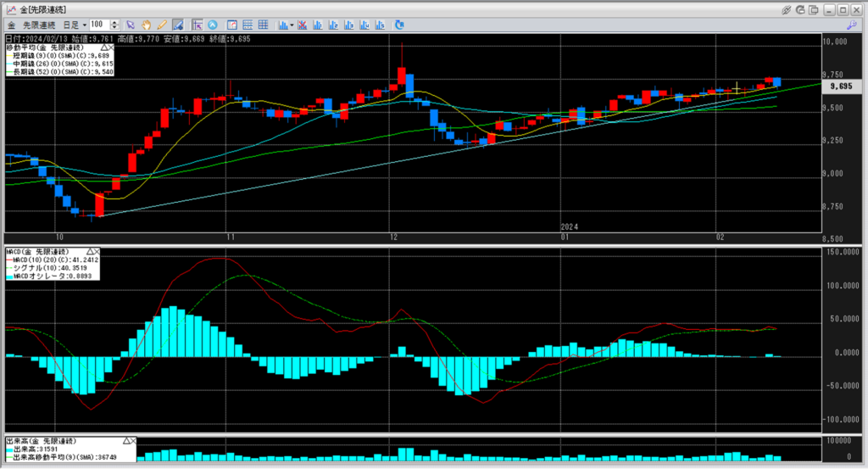Select the arrow pointer tool in toolbar
The width and height of the screenshot is (868, 469).
pyautogui.click(x=130, y=25)
